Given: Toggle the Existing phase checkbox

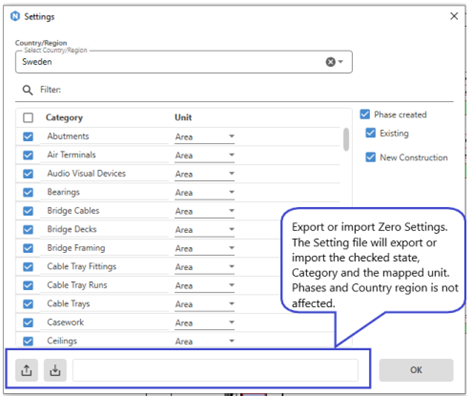Looking at the screenshot, I should point(370,133).
